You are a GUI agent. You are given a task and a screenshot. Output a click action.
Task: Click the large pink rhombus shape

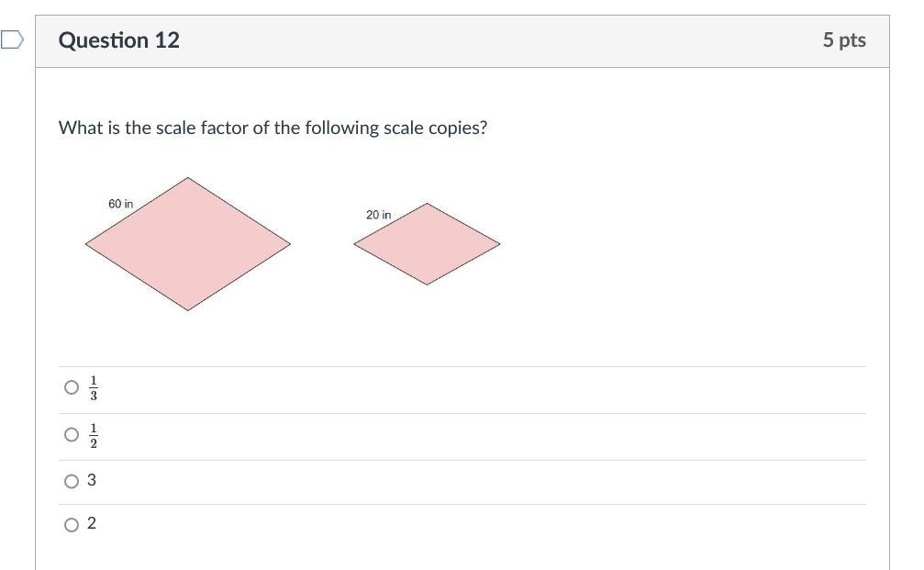tap(188, 244)
